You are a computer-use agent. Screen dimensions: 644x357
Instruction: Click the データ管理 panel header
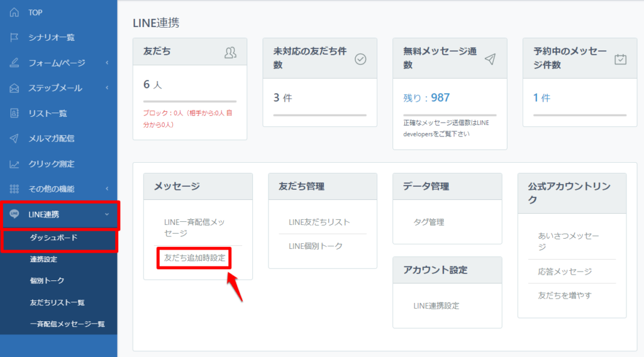pyautogui.click(x=447, y=186)
